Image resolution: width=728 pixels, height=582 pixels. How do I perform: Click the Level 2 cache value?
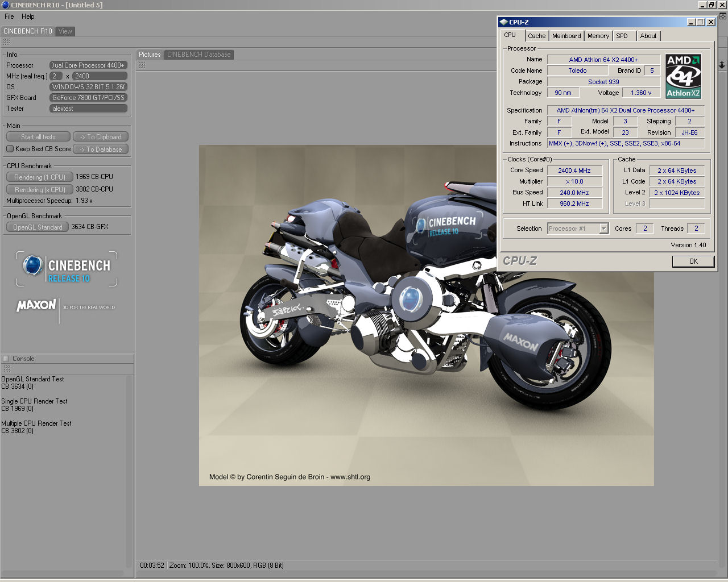pyautogui.click(x=677, y=193)
